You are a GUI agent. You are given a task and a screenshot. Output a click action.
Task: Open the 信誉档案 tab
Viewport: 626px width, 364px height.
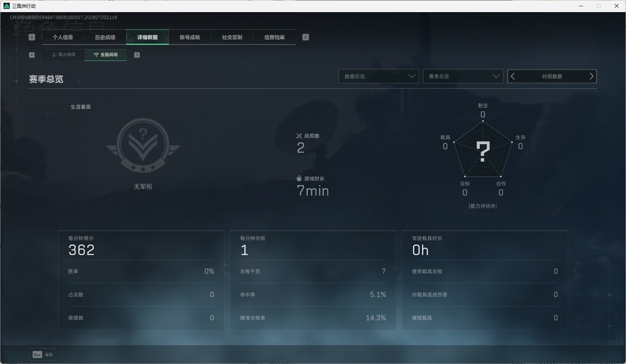pos(275,37)
